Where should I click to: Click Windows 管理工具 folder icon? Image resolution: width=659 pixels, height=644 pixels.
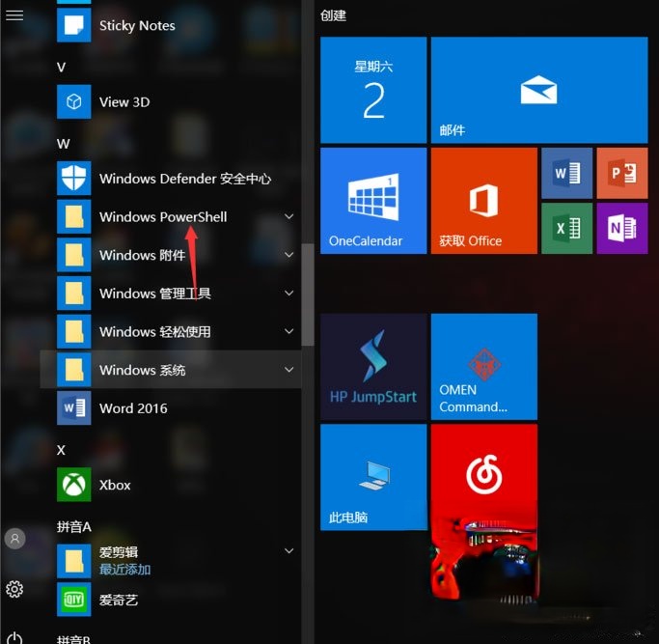[x=74, y=294]
